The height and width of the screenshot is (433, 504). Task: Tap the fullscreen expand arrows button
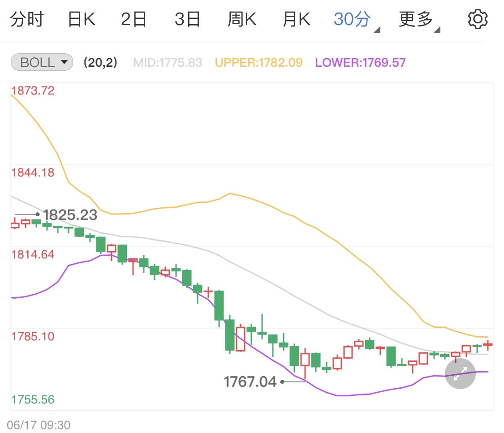click(x=460, y=373)
